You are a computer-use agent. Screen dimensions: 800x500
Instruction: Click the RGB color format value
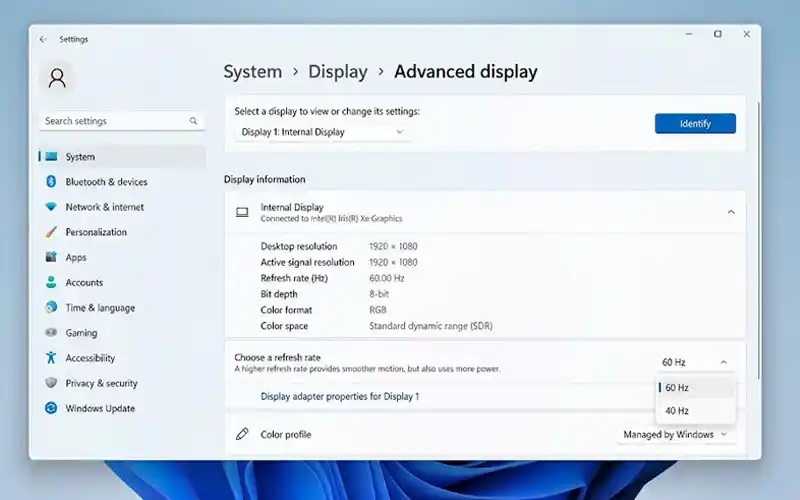(x=378, y=310)
